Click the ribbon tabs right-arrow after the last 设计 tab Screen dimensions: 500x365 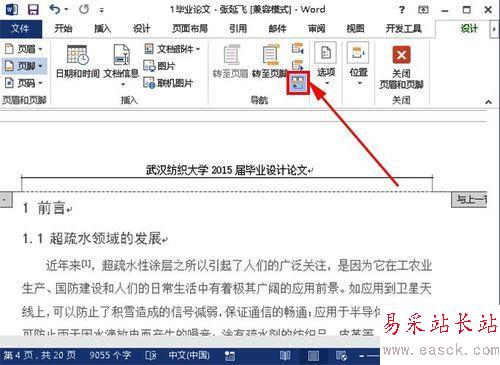pyautogui.click(x=494, y=29)
